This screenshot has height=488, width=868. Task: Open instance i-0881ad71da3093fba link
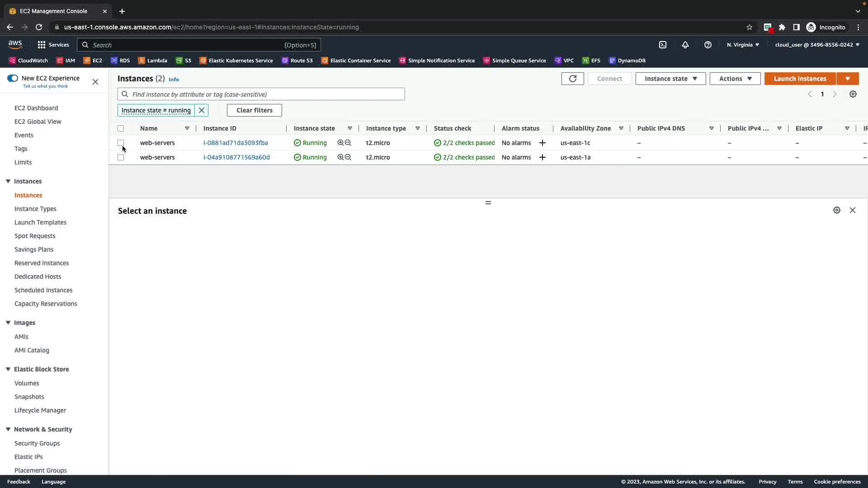236,143
